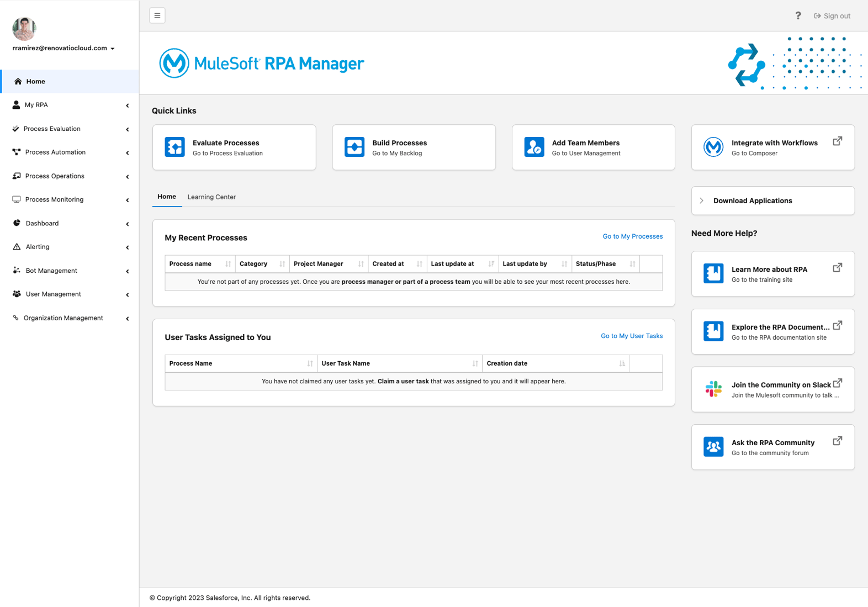Click the Add Team Members icon
The height and width of the screenshot is (607, 868).
coord(534,147)
